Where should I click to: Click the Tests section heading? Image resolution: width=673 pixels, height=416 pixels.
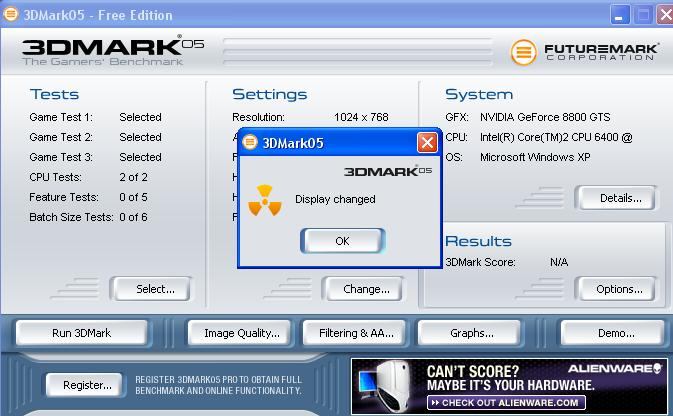pos(55,94)
